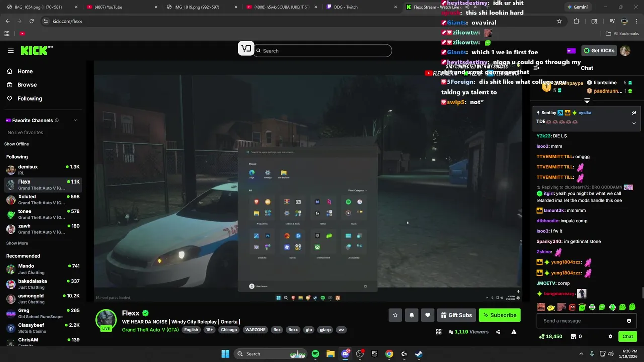
Task: Toggle the heart follow button
Action: click(428, 315)
